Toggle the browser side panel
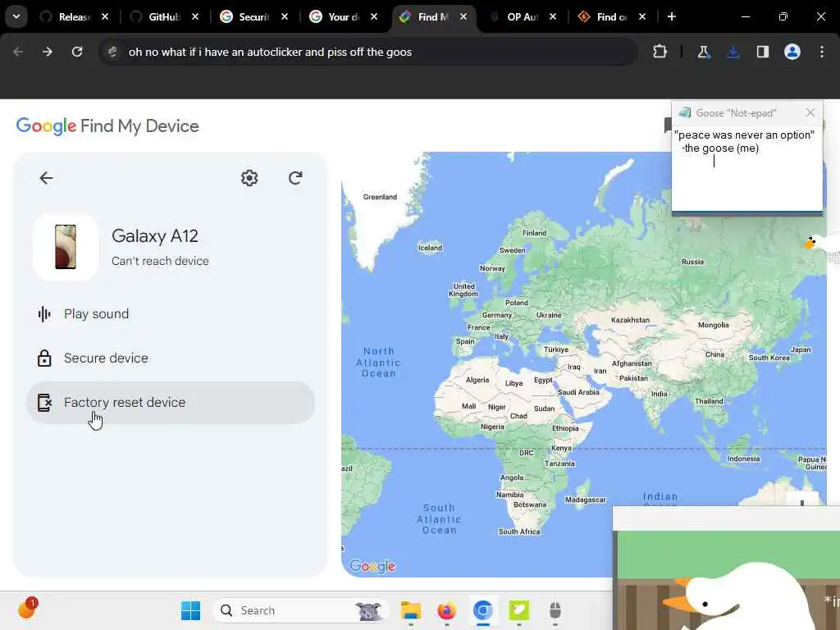 click(762, 52)
